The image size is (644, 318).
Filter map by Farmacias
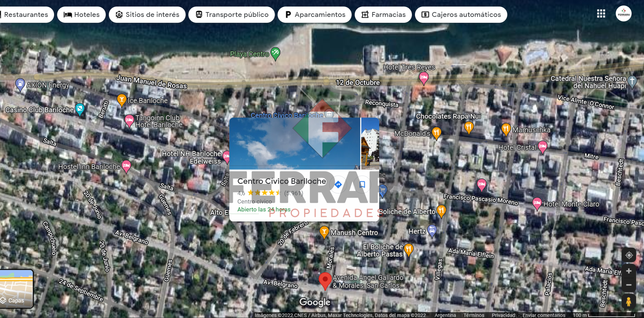(x=383, y=14)
